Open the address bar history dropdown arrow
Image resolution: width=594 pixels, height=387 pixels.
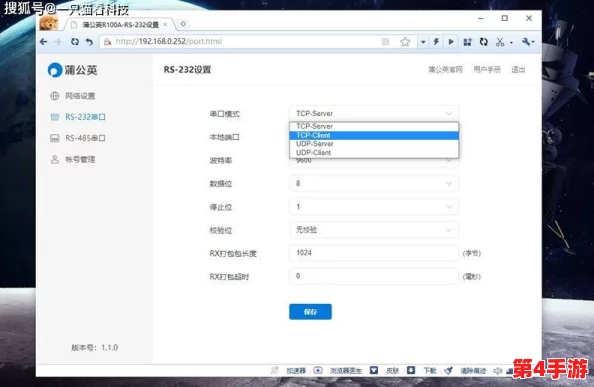tap(423, 42)
